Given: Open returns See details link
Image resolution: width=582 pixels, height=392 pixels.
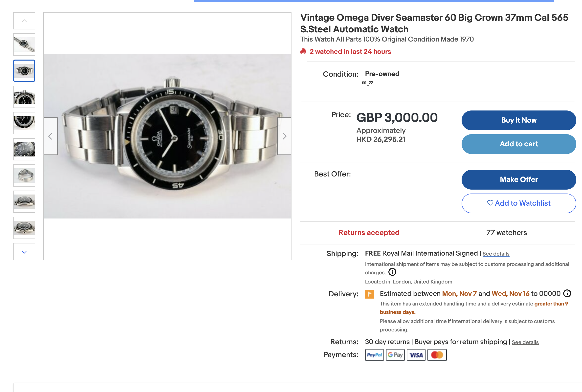Looking at the screenshot, I should pyautogui.click(x=525, y=342).
